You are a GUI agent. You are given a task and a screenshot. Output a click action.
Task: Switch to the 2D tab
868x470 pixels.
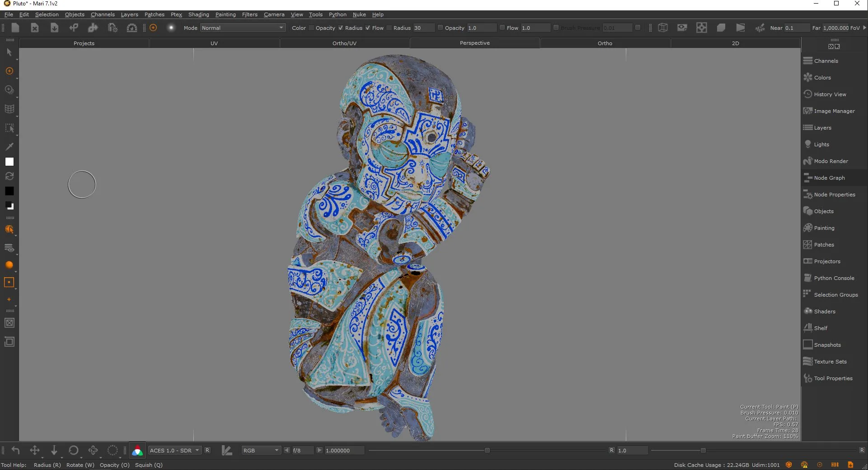click(x=735, y=43)
